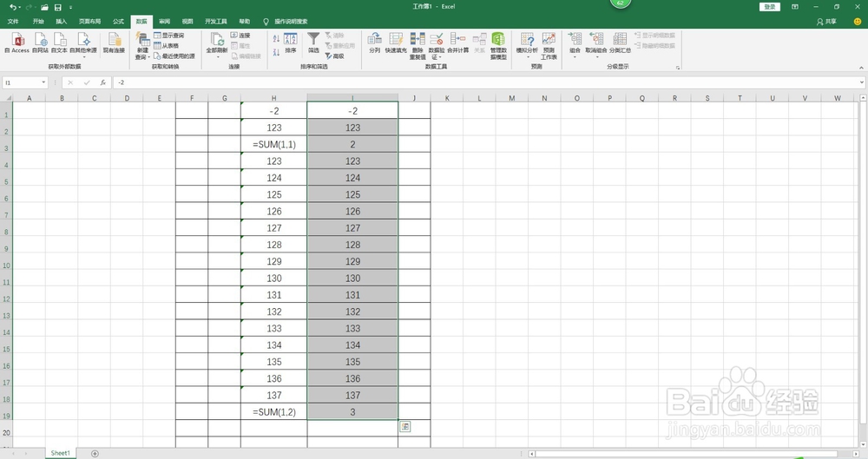Screen dimensions: 868x459
Task: Click Show Queries (显示查询)
Action: (169, 36)
